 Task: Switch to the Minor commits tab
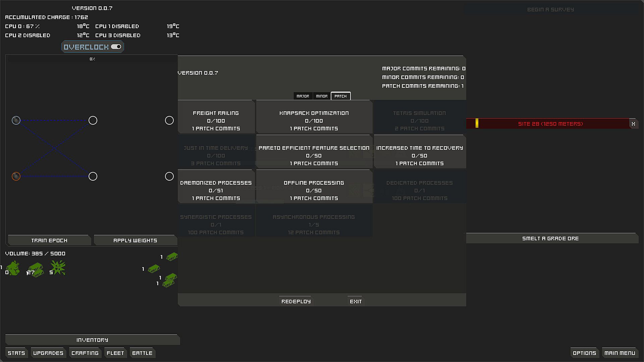[322, 96]
